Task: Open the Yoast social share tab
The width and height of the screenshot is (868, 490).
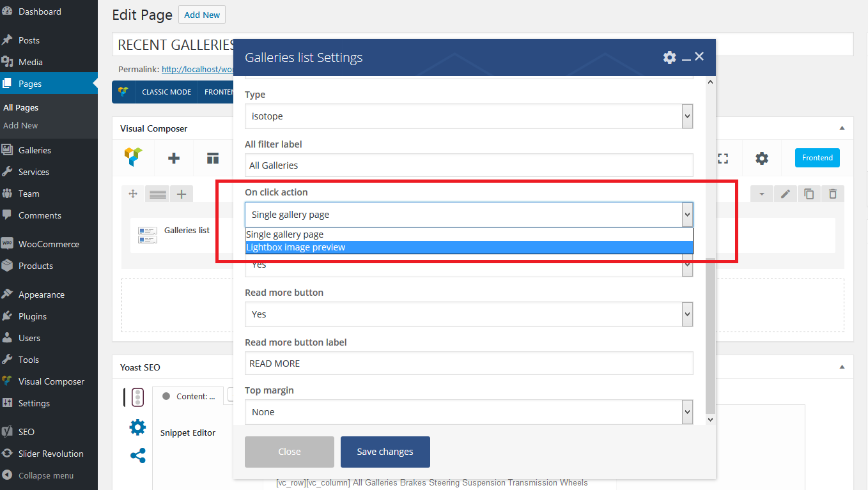Action: pyautogui.click(x=137, y=456)
